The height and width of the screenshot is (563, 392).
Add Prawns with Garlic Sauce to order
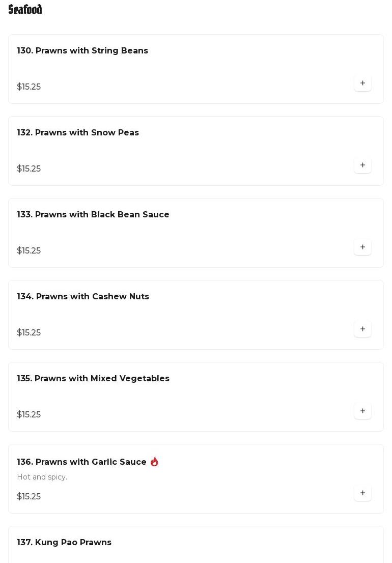(362, 493)
